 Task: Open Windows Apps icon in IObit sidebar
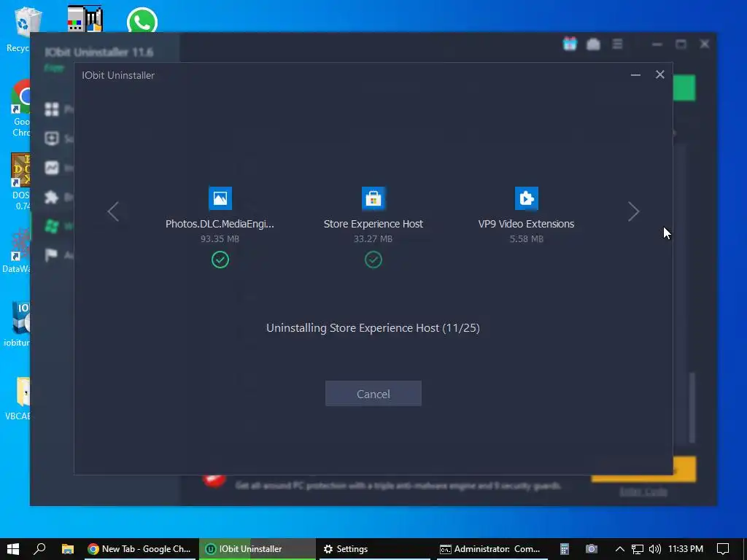click(x=52, y=226)
